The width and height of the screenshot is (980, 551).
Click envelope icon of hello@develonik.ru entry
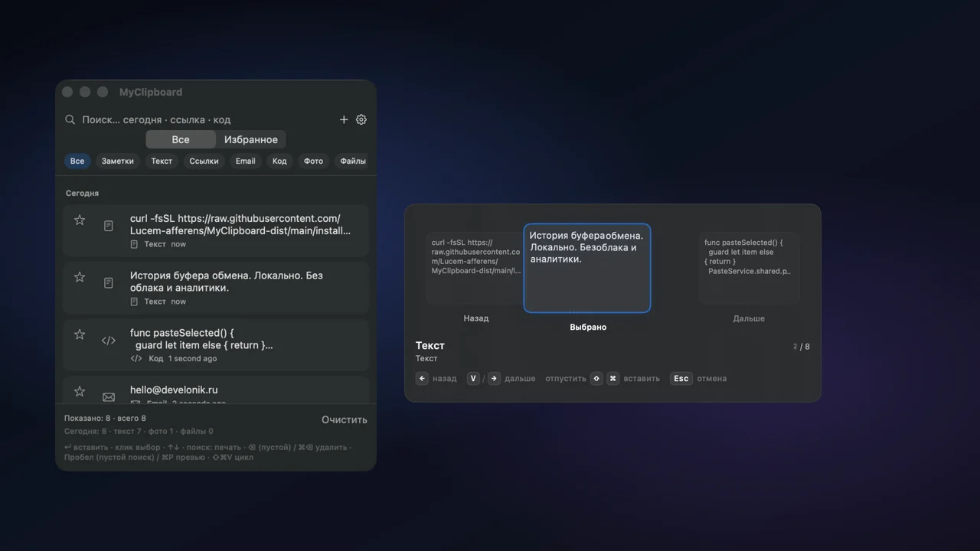click(109, 397)
